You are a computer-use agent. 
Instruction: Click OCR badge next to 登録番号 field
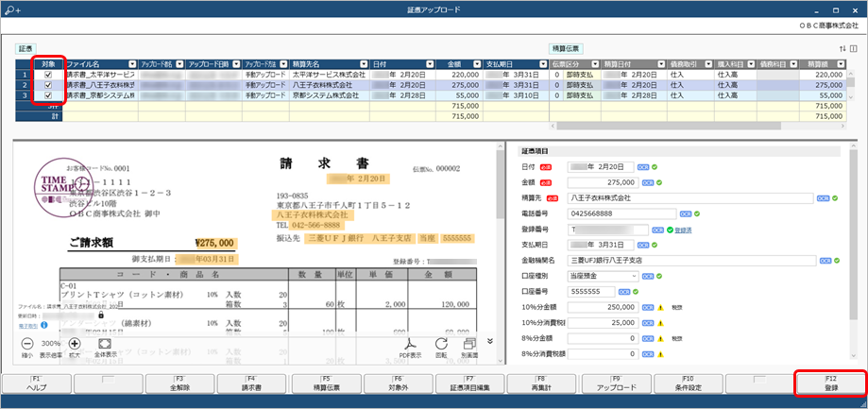click(658, 230)
